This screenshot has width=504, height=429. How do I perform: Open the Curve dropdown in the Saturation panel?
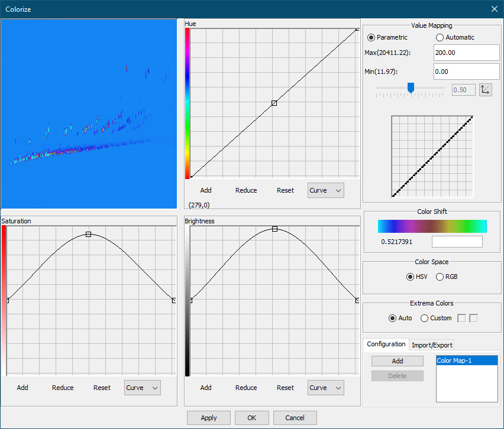(142, 388)
